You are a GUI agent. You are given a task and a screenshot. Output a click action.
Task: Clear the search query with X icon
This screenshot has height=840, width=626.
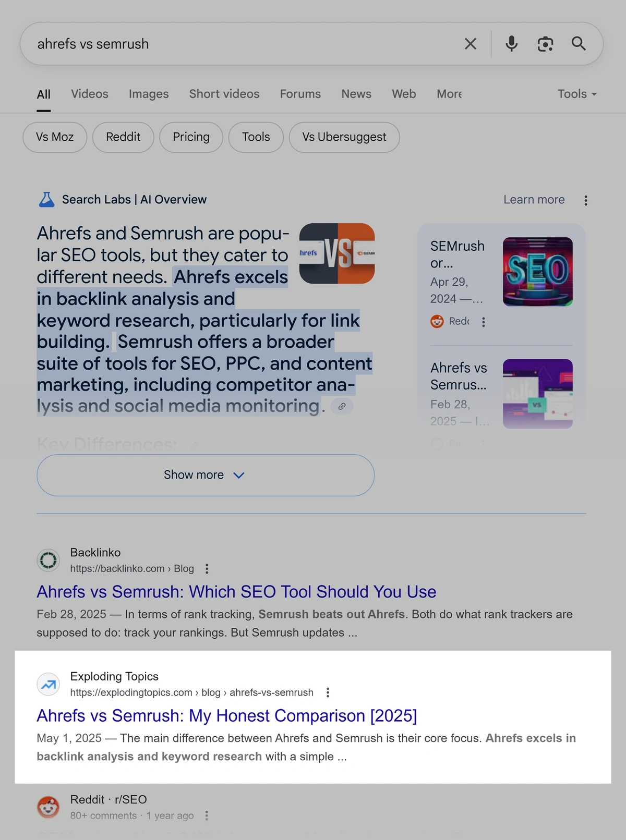[470, 44]
